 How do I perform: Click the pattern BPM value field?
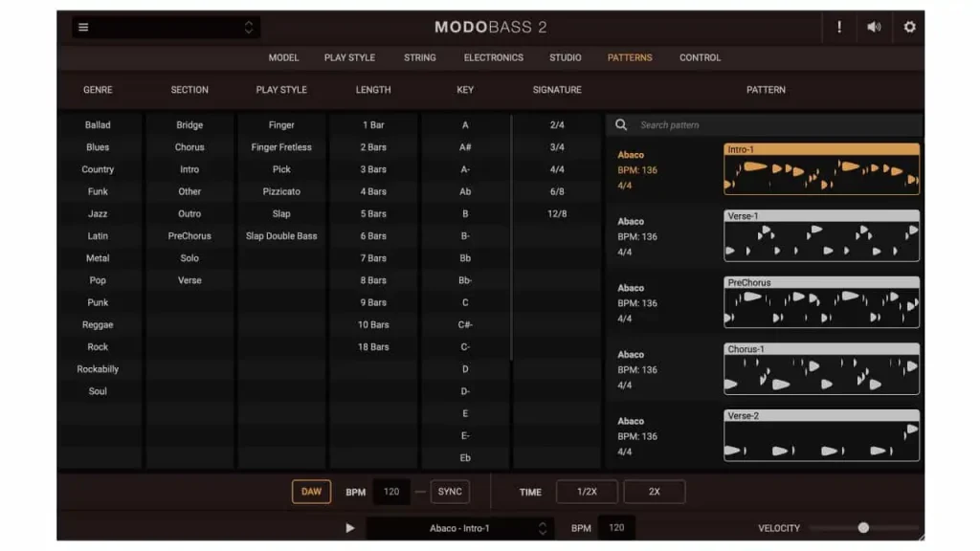pyautogui.click(x=616, y=528)
